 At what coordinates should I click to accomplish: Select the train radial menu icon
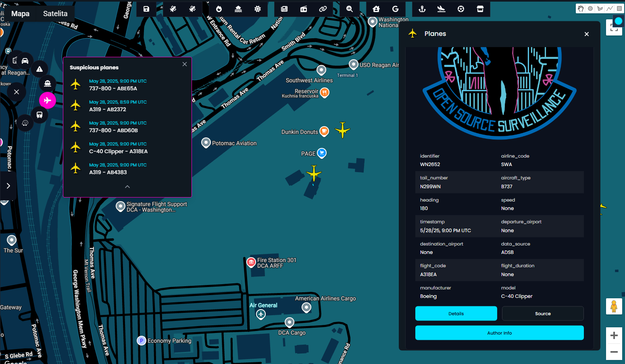40,115
